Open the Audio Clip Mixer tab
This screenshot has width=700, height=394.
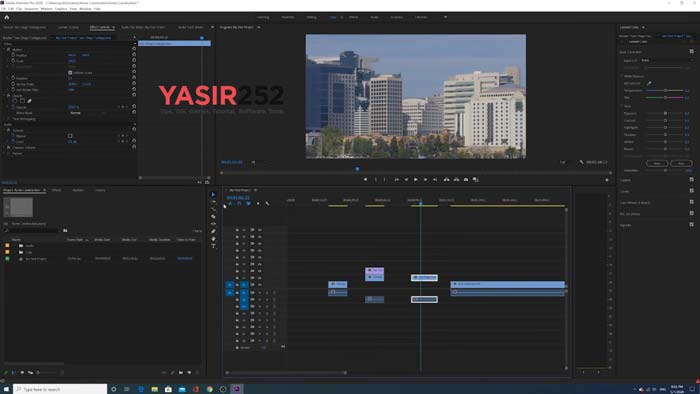coord(143,27)
